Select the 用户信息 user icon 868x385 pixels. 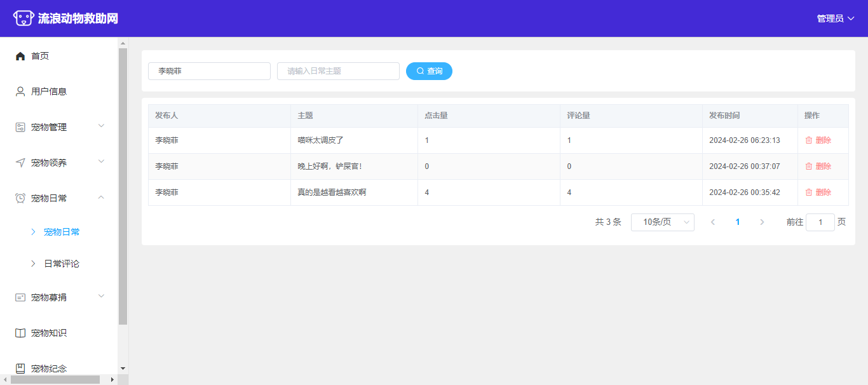pyautogui.click(x=20, y=91)
